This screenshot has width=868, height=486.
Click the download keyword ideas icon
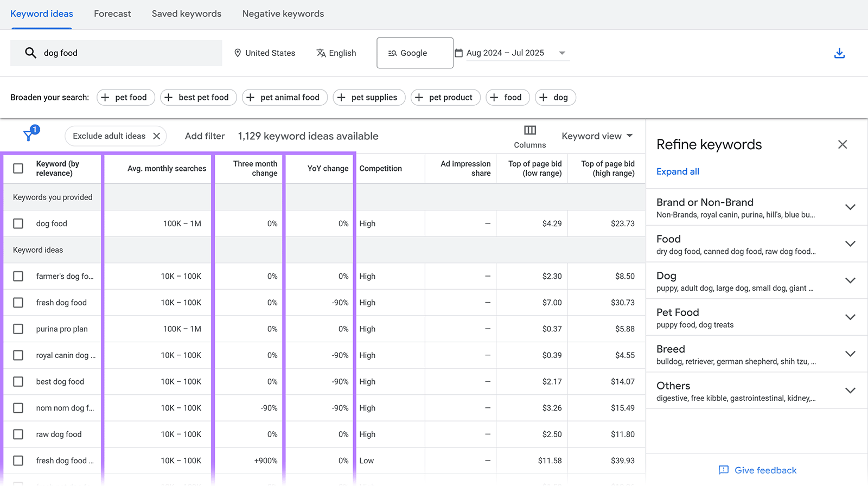tap(839, 53)
